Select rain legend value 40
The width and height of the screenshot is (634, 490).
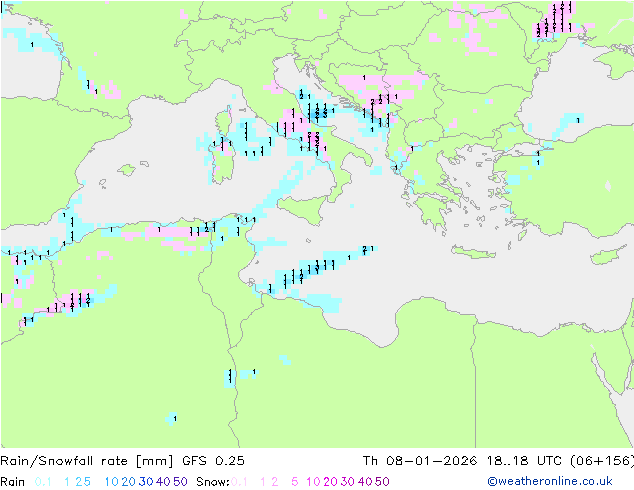click(163, 482)
